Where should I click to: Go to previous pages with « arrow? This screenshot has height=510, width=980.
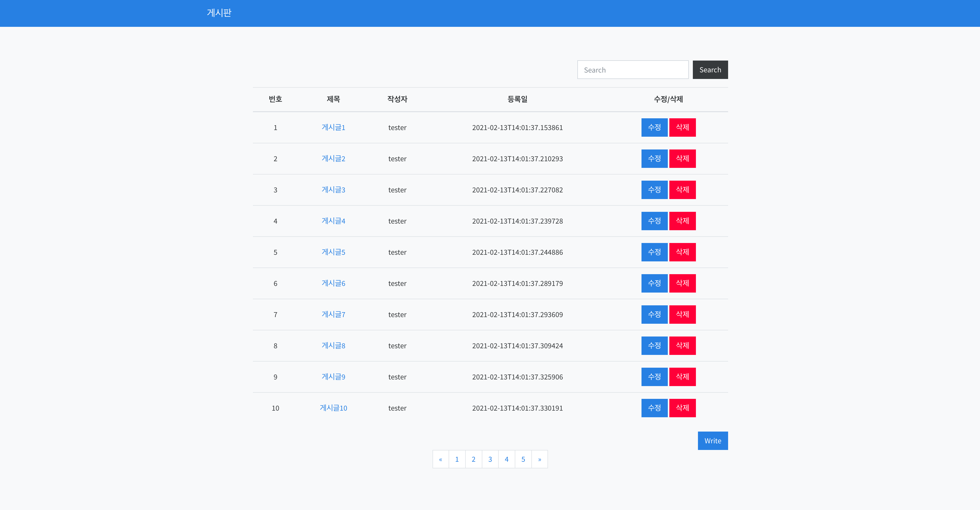tap(440, 459)
